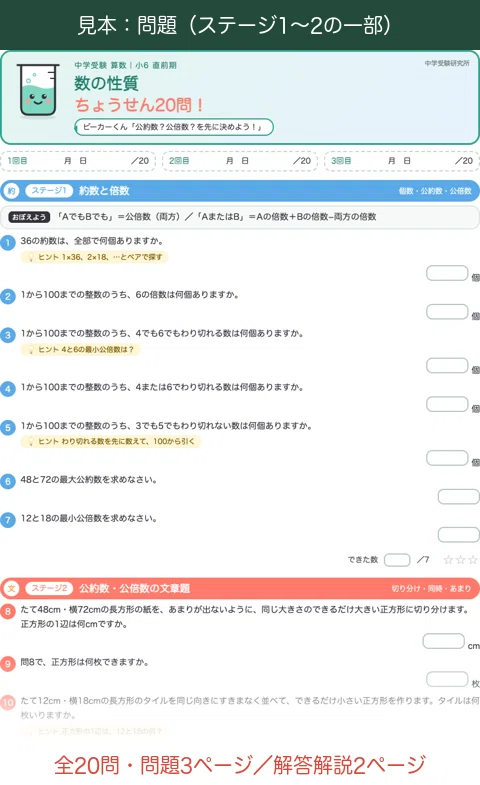Click answer box for question 5

pos(447,458)
